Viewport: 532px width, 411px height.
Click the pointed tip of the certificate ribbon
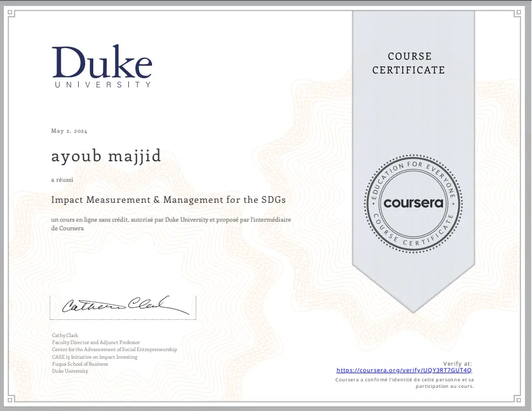(413, 307)
